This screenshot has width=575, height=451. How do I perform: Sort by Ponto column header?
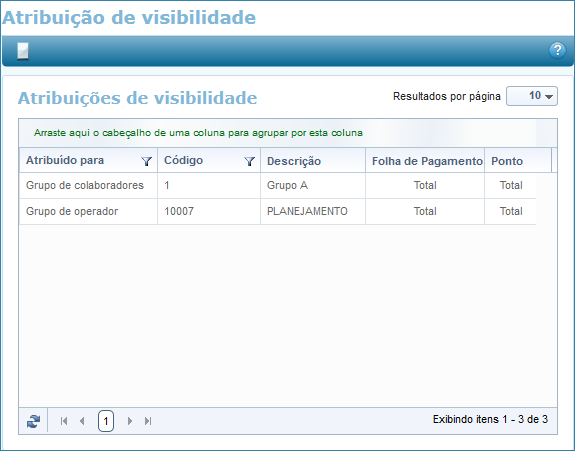[507, 161]
